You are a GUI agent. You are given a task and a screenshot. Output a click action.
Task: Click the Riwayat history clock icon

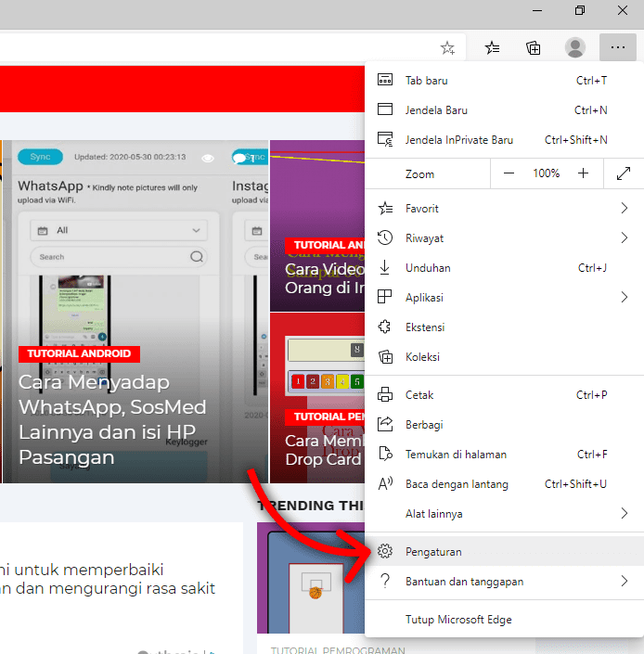click(x=385, y=237)
